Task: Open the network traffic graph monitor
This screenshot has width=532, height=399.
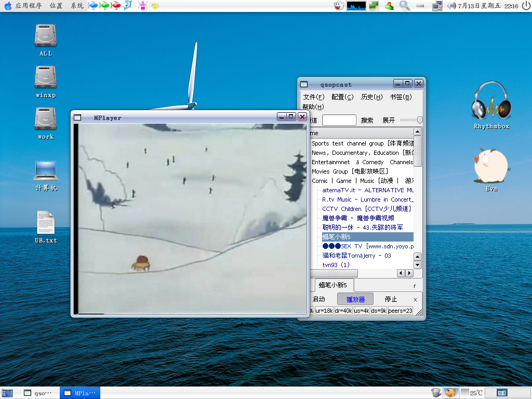Action: click(x=356, y=6)
